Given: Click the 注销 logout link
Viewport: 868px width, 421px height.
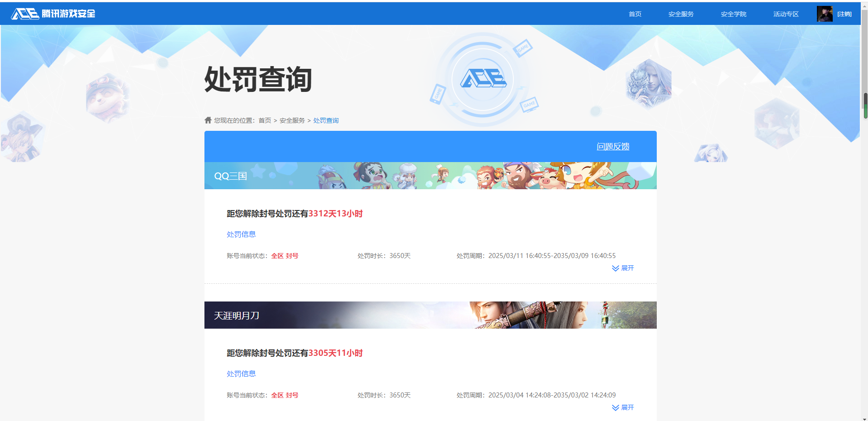Looking at the screenshot, I should [844, 14].
